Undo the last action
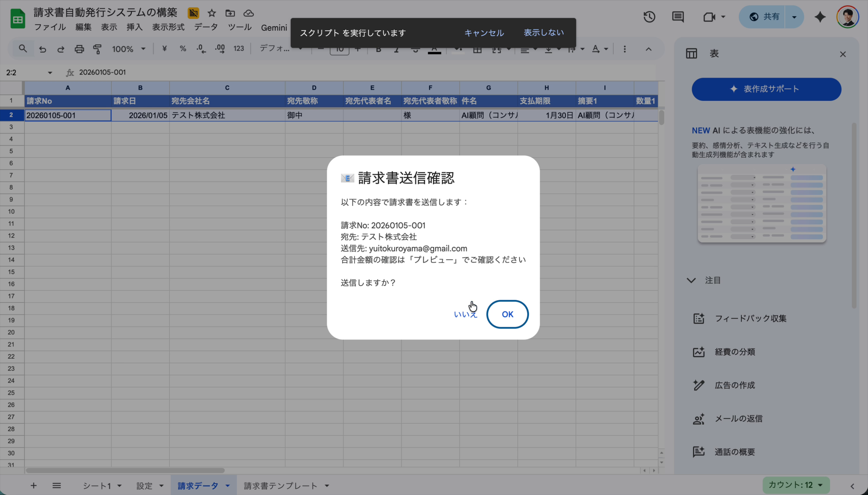 (42, 49)
